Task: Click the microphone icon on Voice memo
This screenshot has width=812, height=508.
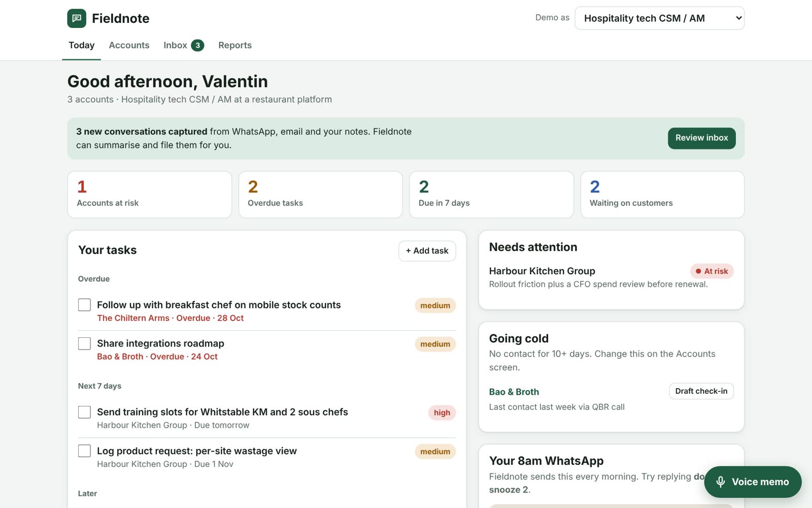Action: click(720, 482)
